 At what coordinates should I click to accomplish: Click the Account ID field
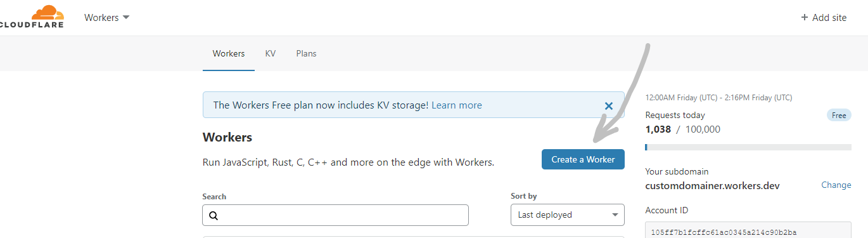(x=748, y=230)
